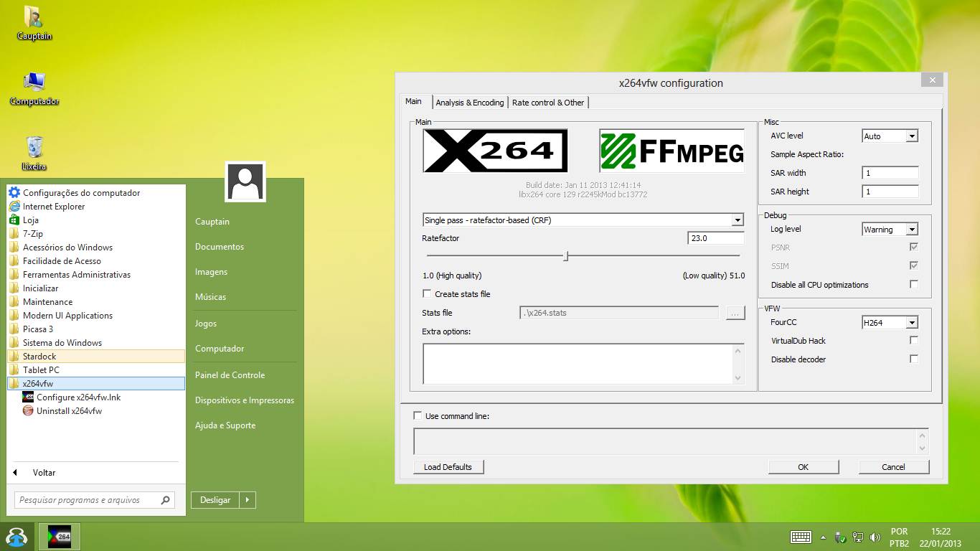Screen dimensions: 980x551
Task: Click the stats file browse button
Action: (x=735, y=313)
